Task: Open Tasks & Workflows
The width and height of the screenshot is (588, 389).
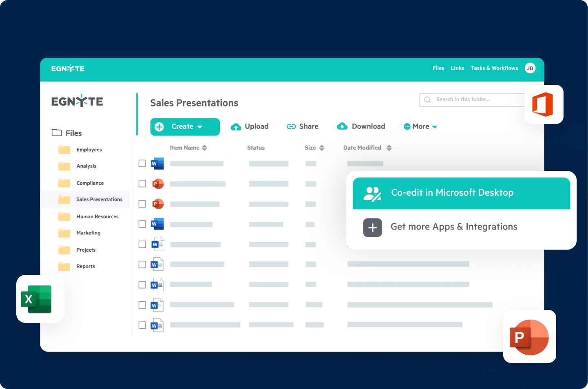Action: click(494, 68)
